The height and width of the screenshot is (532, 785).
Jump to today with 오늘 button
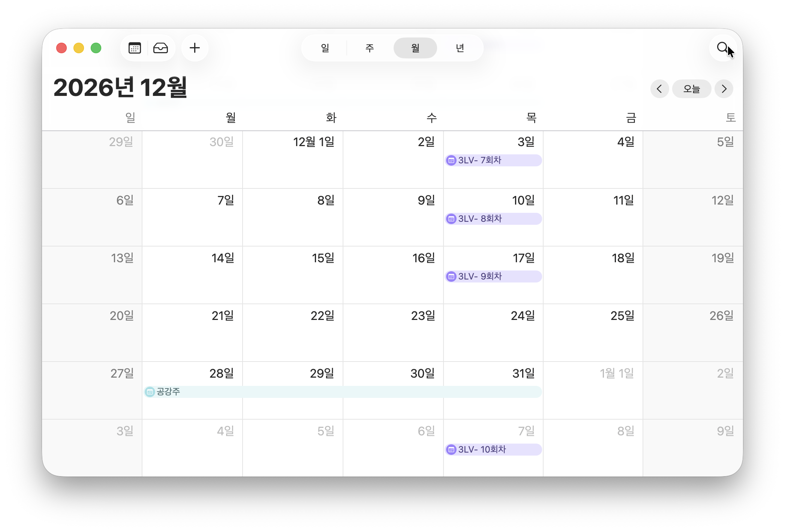692,89
